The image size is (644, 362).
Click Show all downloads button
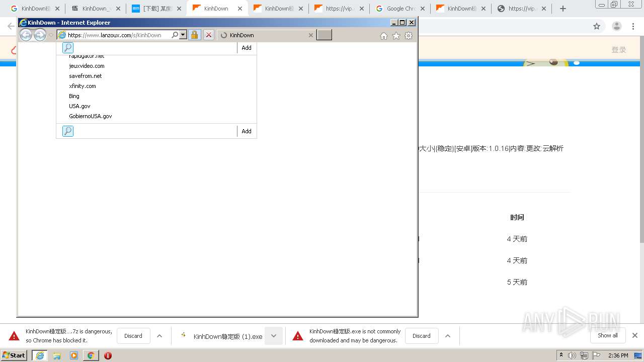coord(608,335)
